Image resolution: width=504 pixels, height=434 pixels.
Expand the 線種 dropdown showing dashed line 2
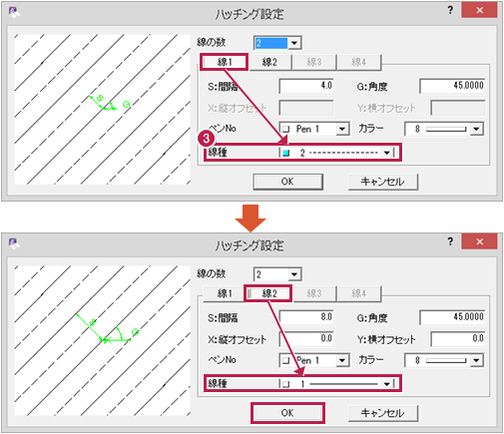[386, 153]
